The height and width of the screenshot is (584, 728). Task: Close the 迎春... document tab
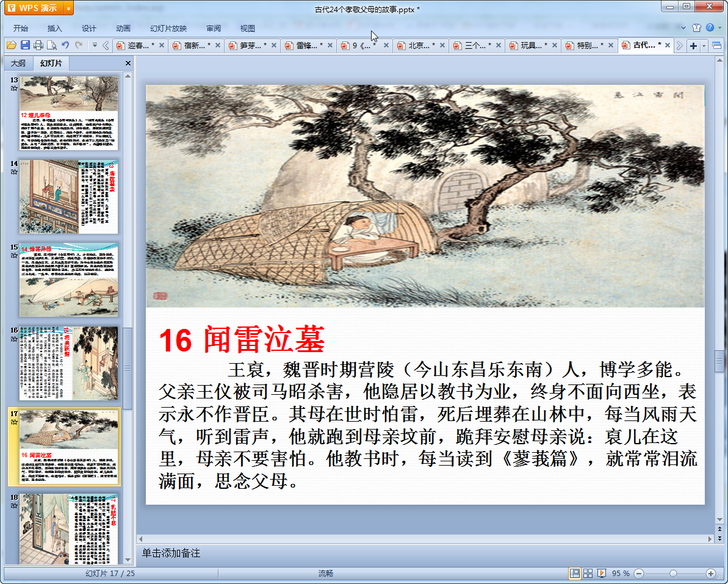coord(162,46)
